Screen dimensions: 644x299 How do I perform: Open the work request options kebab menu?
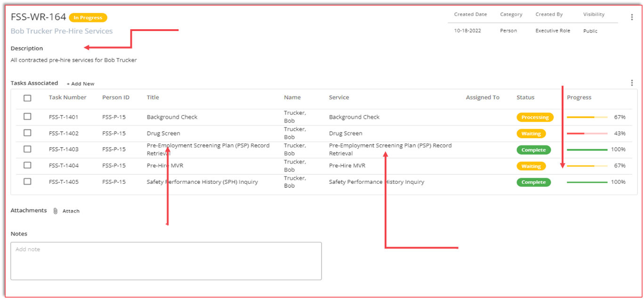click(632, 16)
